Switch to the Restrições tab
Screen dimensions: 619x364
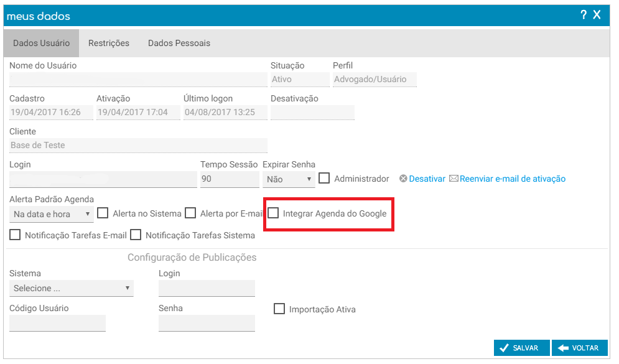click(109, 44)
